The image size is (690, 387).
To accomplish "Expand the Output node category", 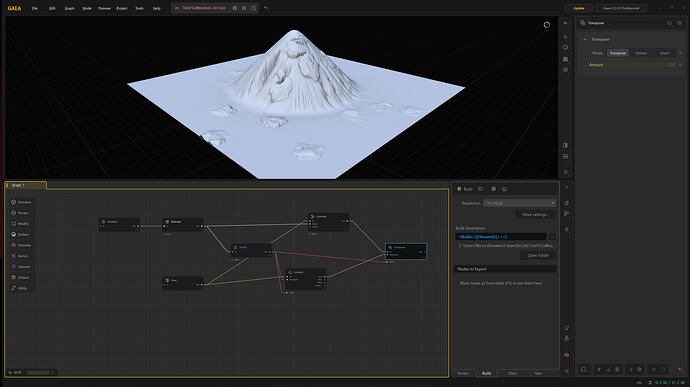I will [20, 277].
